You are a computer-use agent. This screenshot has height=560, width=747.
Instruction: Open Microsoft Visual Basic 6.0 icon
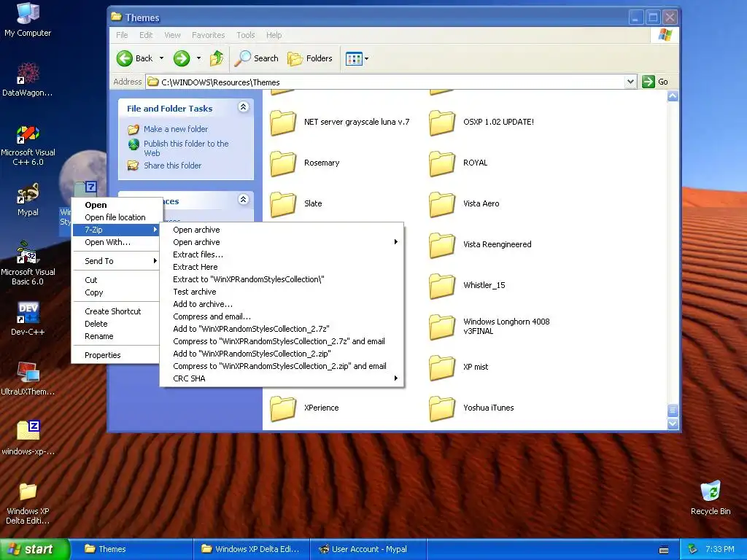pos(28,263)
